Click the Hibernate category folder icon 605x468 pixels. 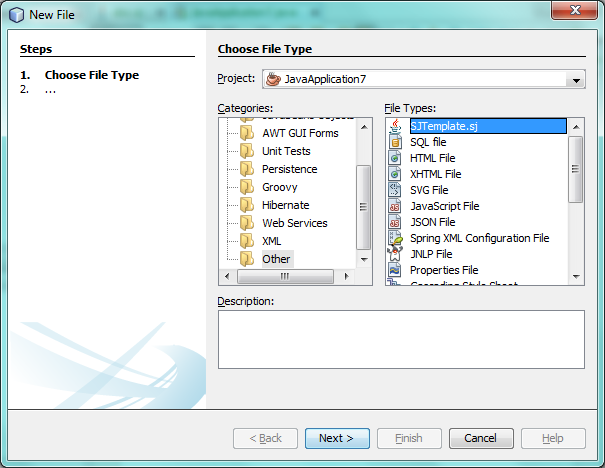click(x=246, y=205)
